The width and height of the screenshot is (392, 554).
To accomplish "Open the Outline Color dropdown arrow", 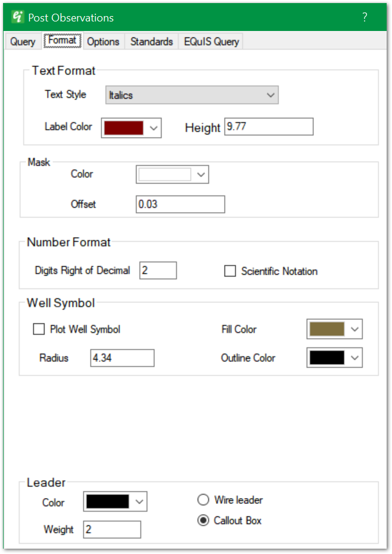I will [354, 357].
